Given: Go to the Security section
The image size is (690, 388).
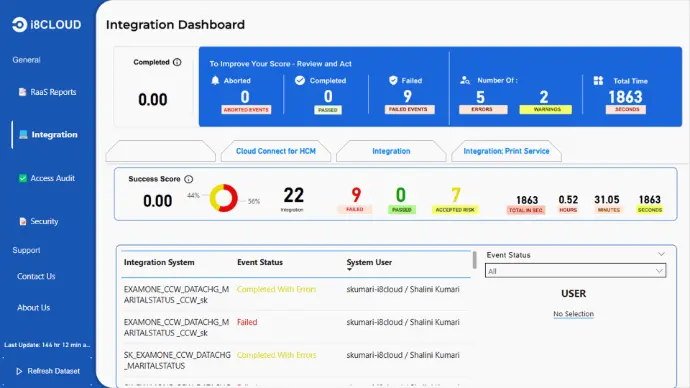Looking at the screenshot, I should tap(44, 221).
